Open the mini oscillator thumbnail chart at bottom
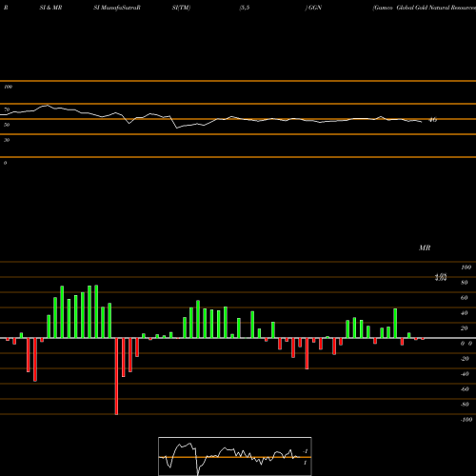 click(235, 456)
